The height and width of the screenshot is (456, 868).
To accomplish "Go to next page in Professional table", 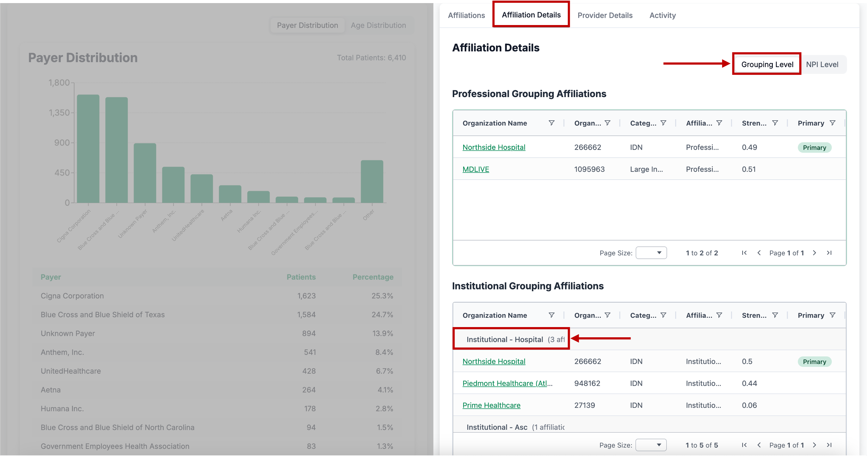I will pyautogui.click(x=815, y=253).
